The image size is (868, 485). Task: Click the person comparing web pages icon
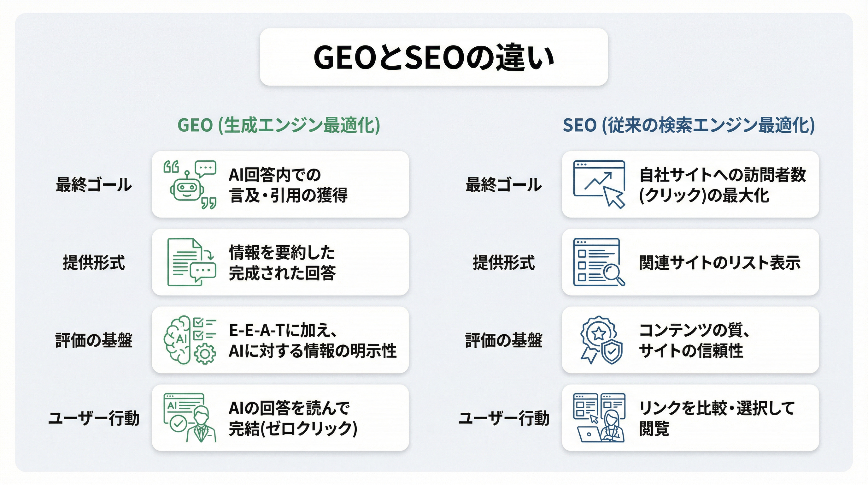[599, 417]
